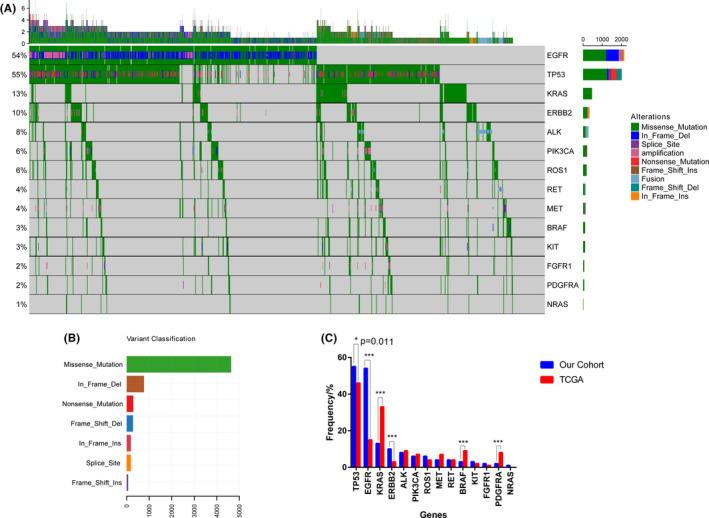Click the Frame_Shift_Del teal legend swatch
This screenshot has height=518, width=709.
635,188
